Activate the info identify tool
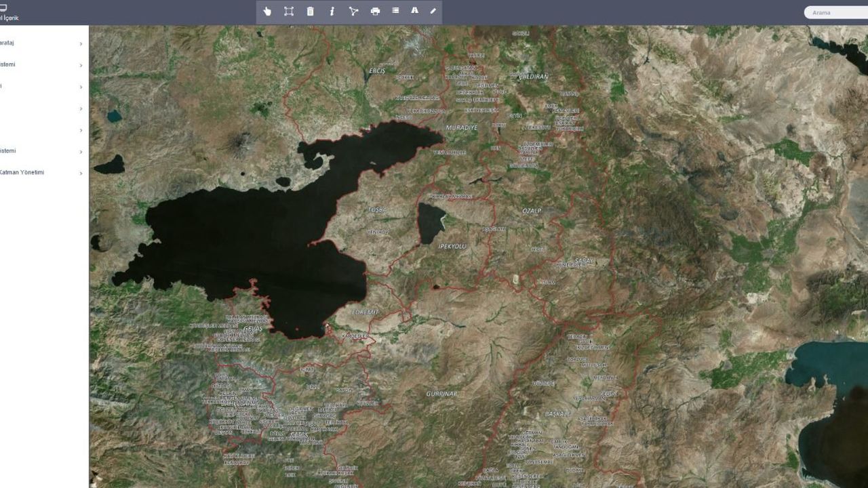 pos(332,11)
